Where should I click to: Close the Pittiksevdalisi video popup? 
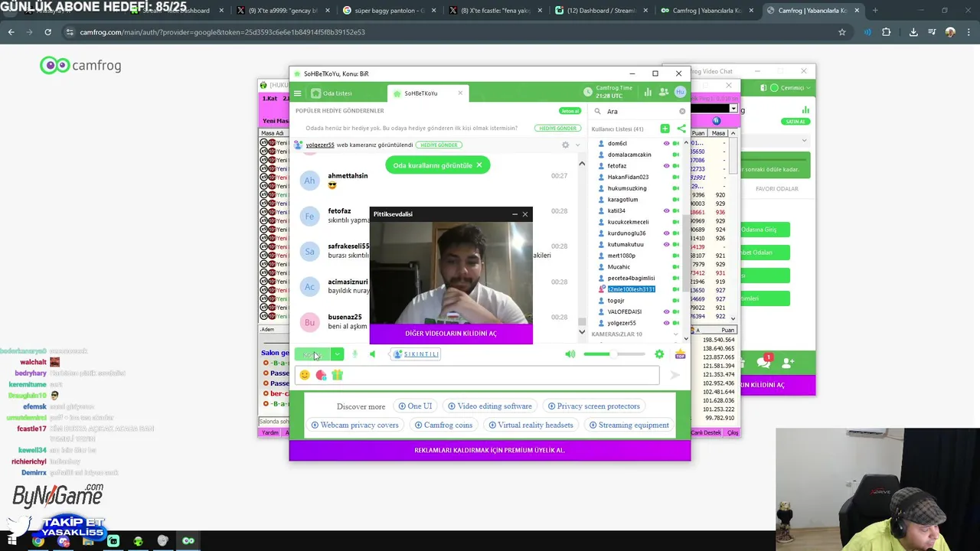(x=525, y=214)
